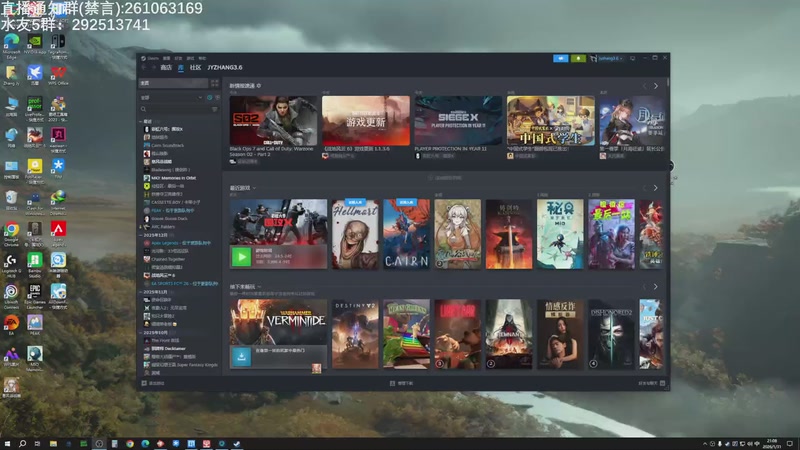
Task: Open Friends & Chat at bottom right
Action: (x=652, y=383)
